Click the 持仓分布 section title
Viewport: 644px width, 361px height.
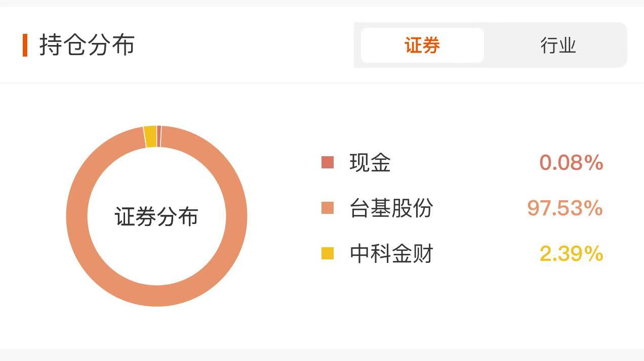click(x=87, y=44)
